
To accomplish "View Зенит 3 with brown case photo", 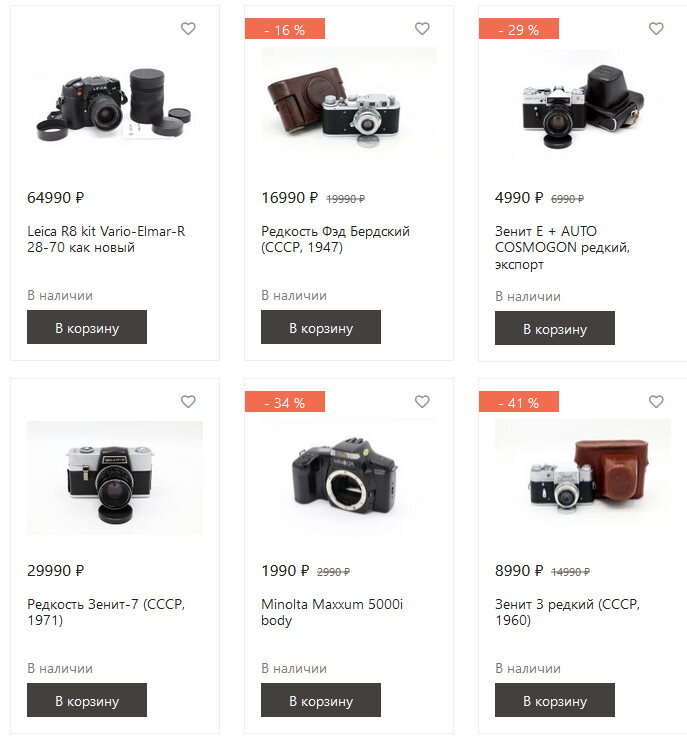I will 583,477.
